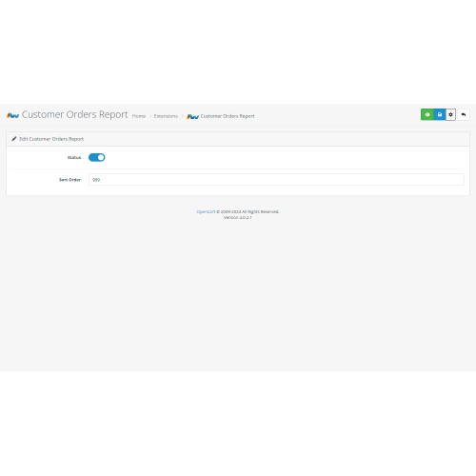This screenshot has width=476, height=476.
Task: Click the Customer Orders Report page title
Action: pos(74,114)
